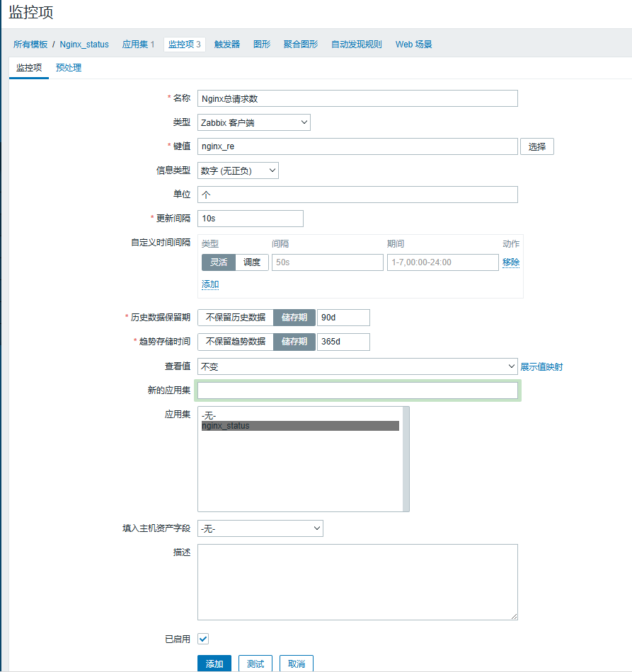Click the blue 添加 submit button
632x672 pixels.
tap(214, 664)
